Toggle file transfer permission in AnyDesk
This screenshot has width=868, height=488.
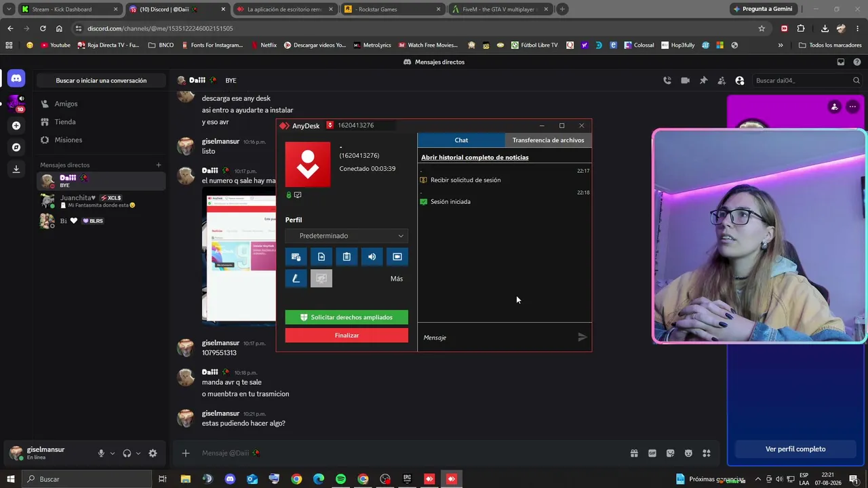(321, 257)
